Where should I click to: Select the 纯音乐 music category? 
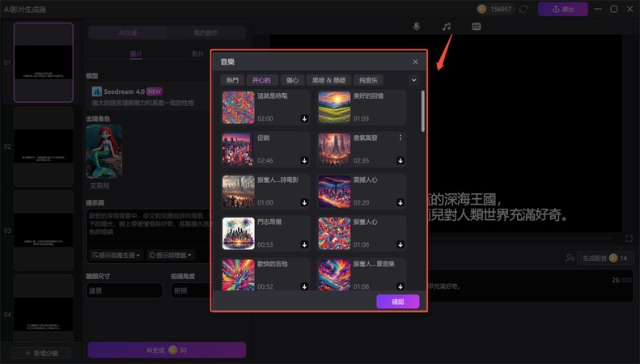369,80
